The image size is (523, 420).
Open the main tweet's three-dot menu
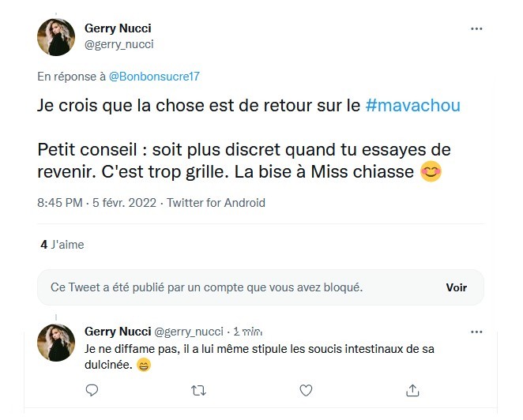point(476,29)
